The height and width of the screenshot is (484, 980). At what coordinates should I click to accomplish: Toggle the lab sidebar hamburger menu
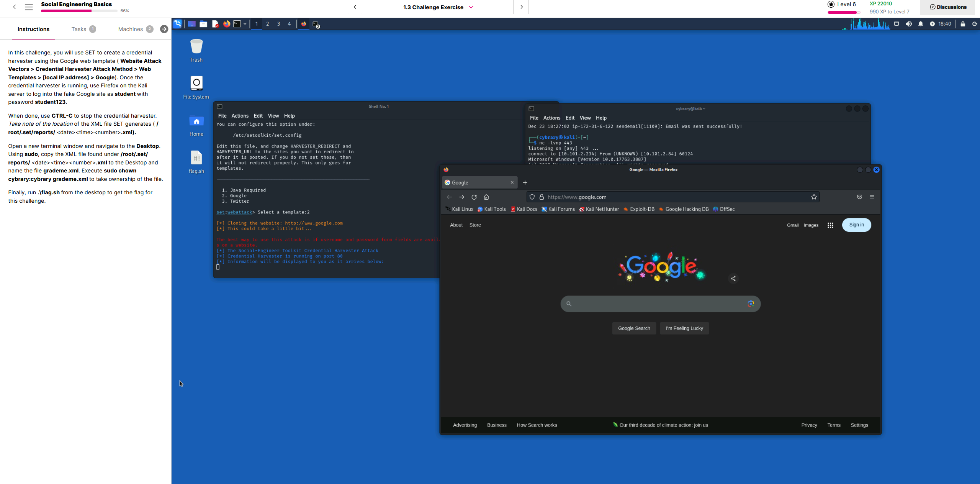(29, 7)
